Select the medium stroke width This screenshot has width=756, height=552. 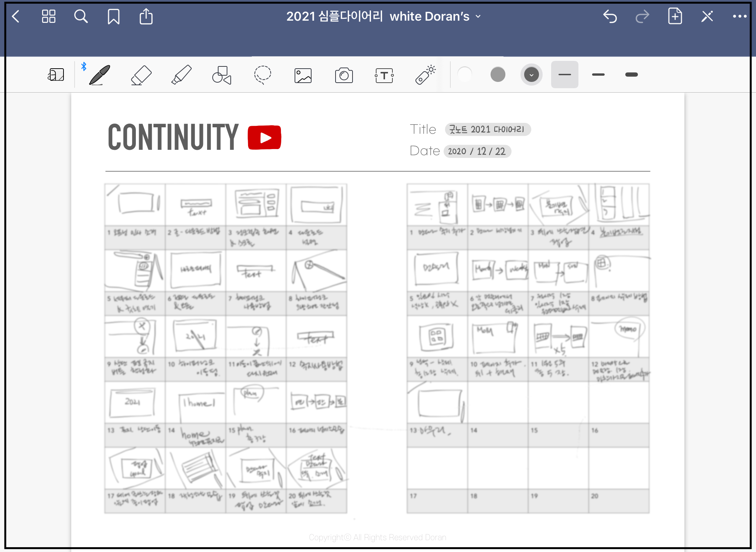coord(598,75)
